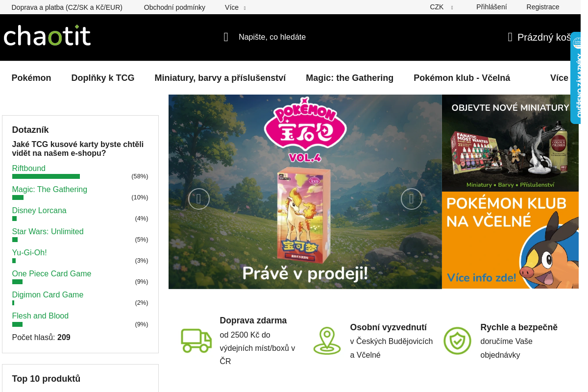588x392 pixels.
Task: Vote for Star Wars: Unlimited
Action: pyautogui.click(x=48, y=232)
